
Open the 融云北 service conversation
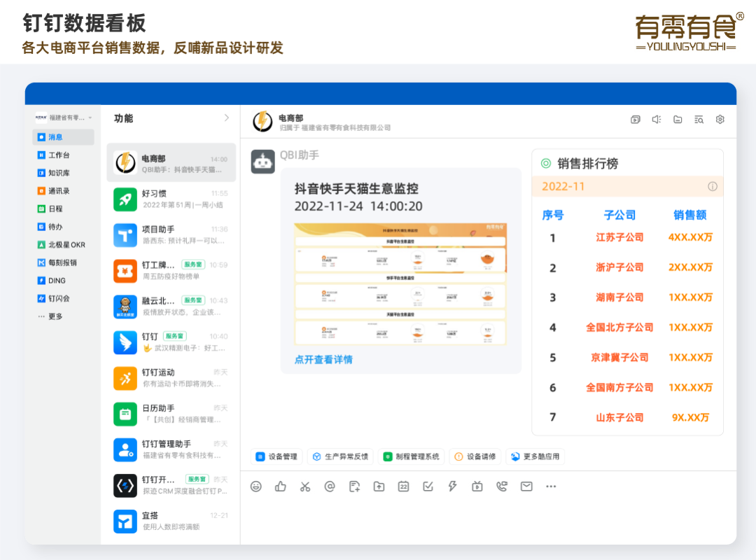[171, 306]
